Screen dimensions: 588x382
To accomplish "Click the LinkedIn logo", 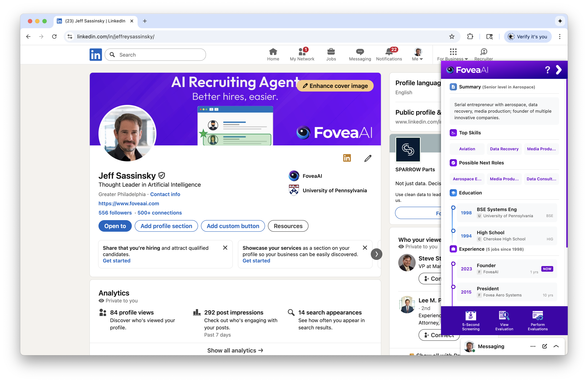I will tap(96, 55).
